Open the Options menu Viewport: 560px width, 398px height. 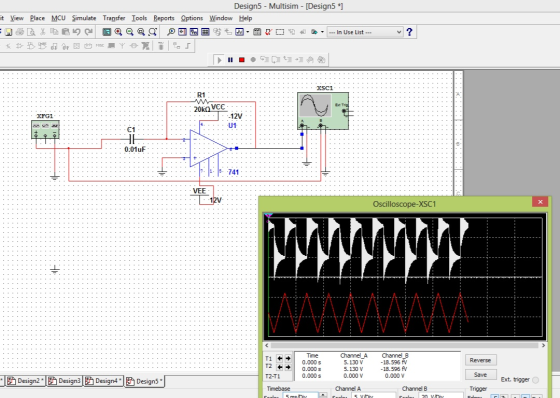tap(192, 18)
